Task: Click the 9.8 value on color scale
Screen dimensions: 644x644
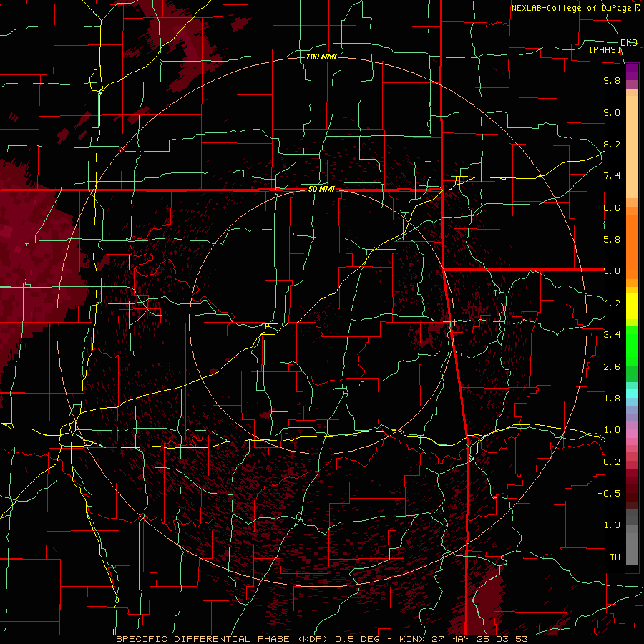Action: (612, 80)
